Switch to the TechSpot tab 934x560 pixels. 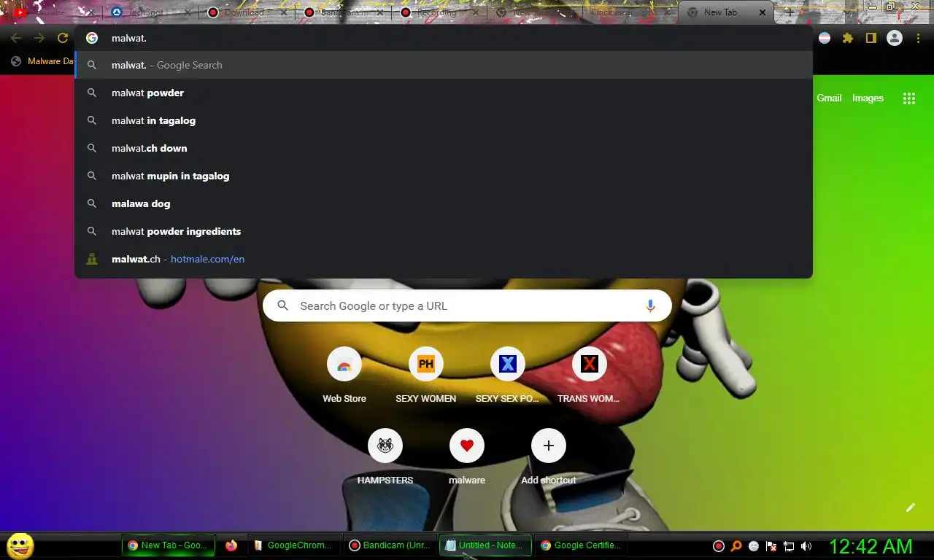[x=150, y=12]
